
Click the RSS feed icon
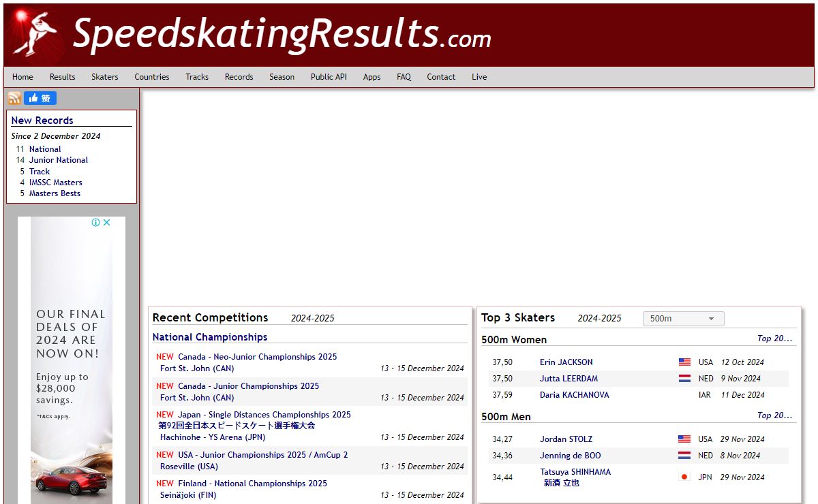pyautogui.click(x=14, y=98)
